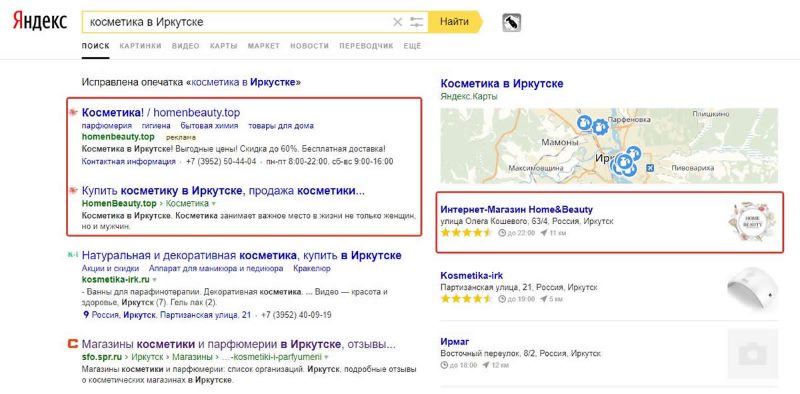
Task: Click the Кракелюр sitelink
Action: click(312, 268)
